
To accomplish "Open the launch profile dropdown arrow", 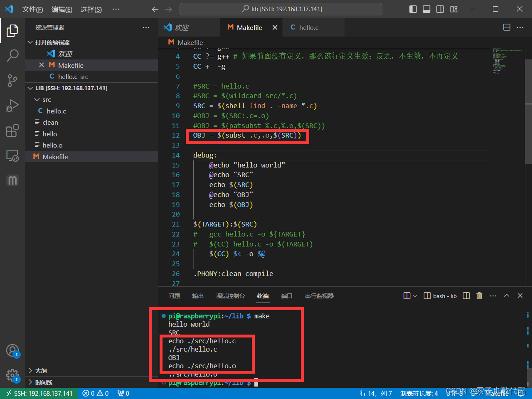I will (x=415, y=296).
